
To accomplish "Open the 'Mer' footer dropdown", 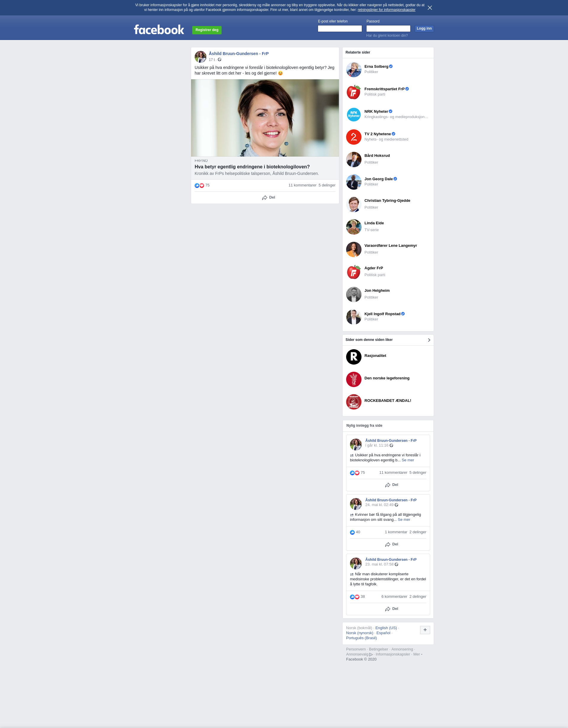I will tap(417, 654).
